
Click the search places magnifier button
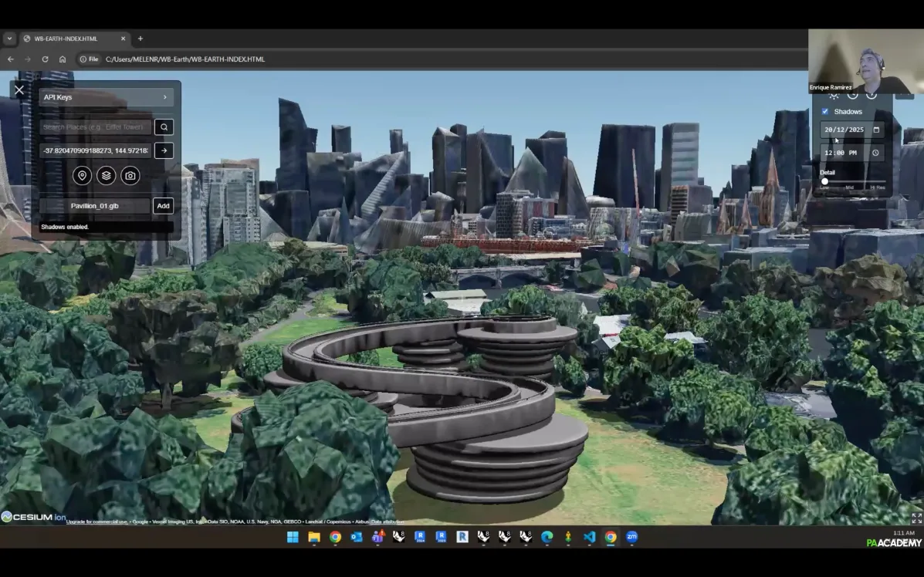click(x=164, y=127)
